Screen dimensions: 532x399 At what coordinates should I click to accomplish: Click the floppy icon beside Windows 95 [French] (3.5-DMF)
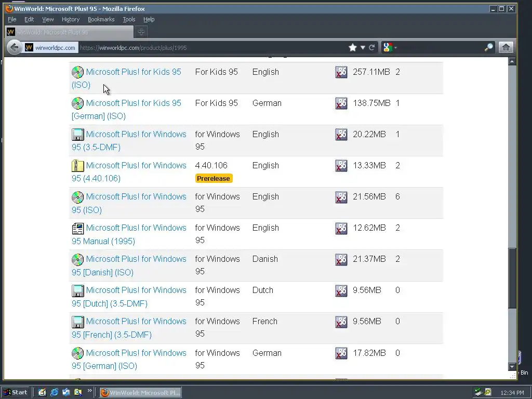coord(78,322)
